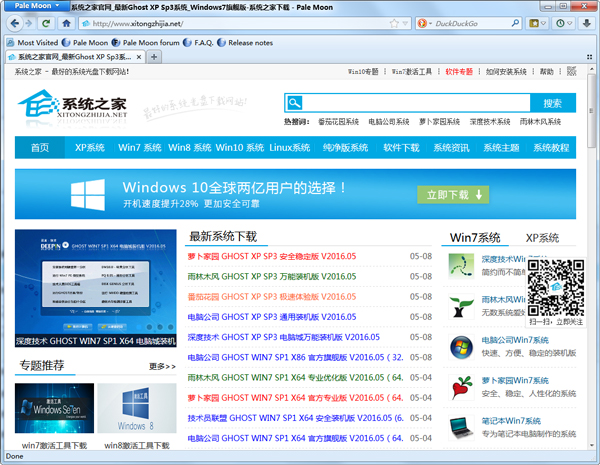Open the F.A.Q. bookmark

click(198, 43)
